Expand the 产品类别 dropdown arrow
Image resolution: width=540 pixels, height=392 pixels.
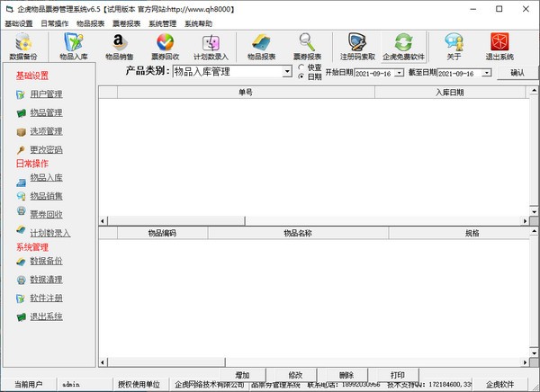click(x=287, y=72)
